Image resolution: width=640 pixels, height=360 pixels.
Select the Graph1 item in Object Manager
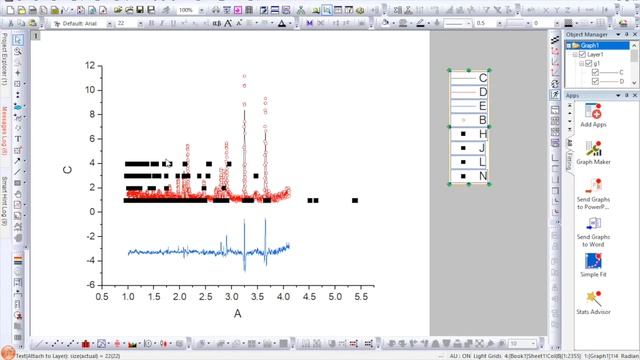point(589,45)
